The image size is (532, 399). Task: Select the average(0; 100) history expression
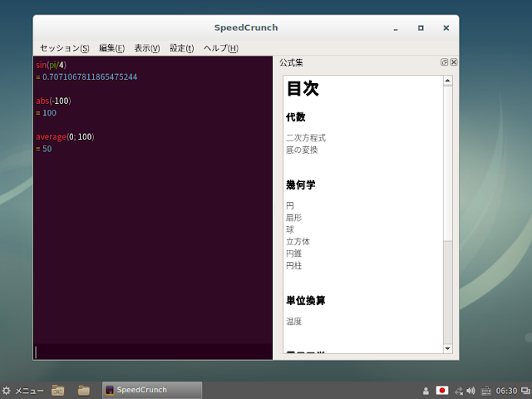(x=65, y=136)
